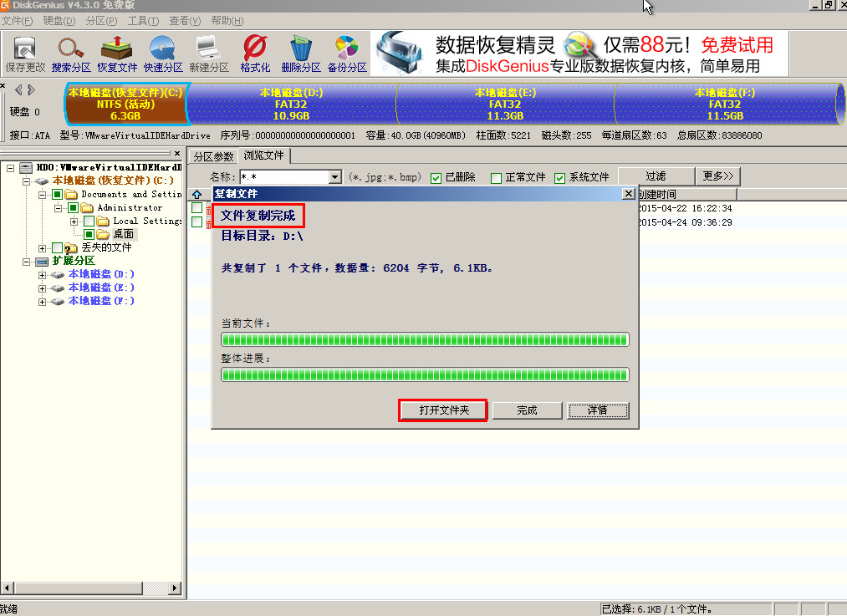This screenshot has height=616, width=847.
Task: Toggle the 已删除 deleted files checkbox
Action: click(x=436, y=177)
